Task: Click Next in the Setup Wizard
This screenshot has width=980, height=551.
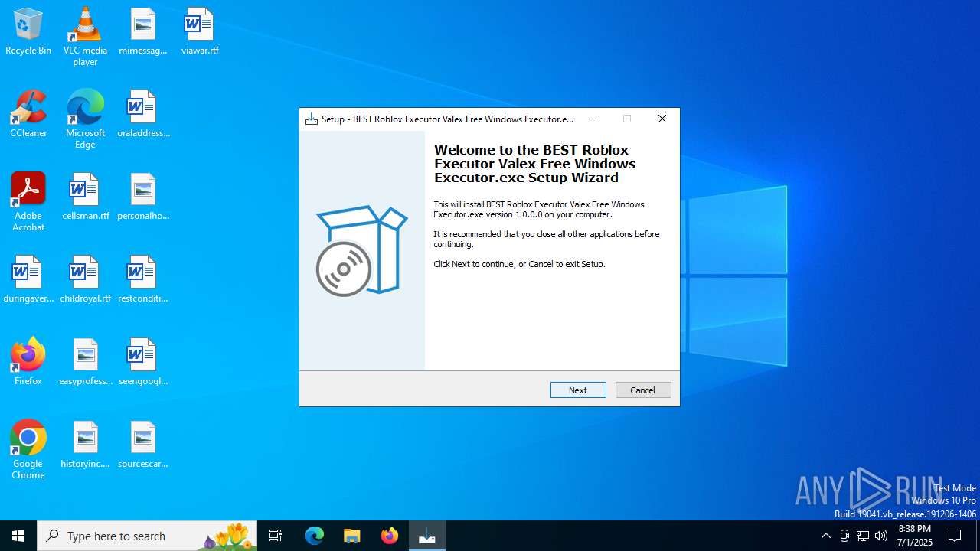Action: pyautogui.click(x=578, y=390)
